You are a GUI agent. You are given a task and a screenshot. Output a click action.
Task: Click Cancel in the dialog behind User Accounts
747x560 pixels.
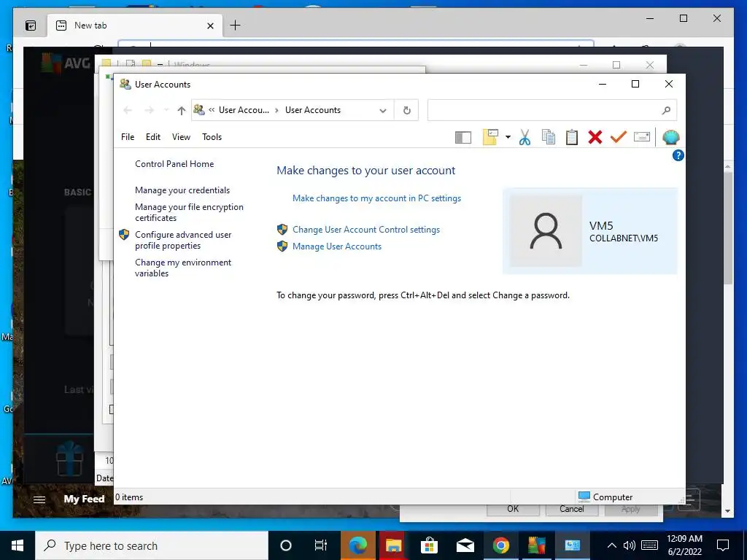572,509
